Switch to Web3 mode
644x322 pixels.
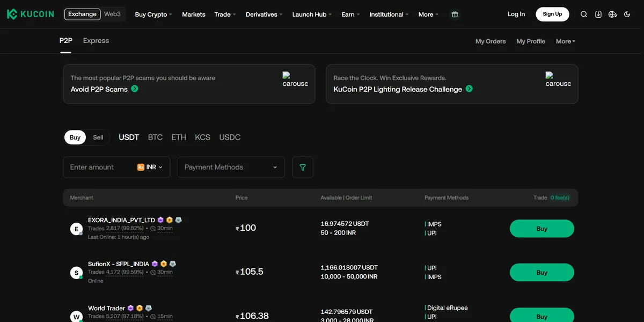coord(112,14)
